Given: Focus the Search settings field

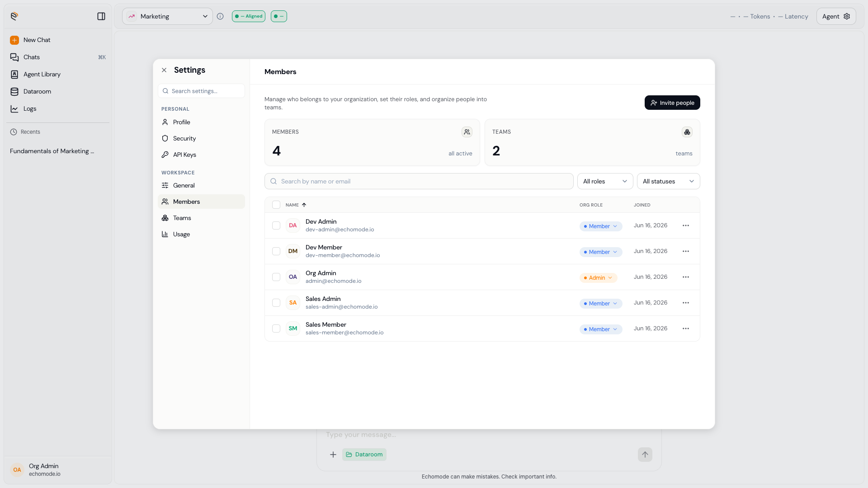Looking at the screenshot, I should [201, 91].
